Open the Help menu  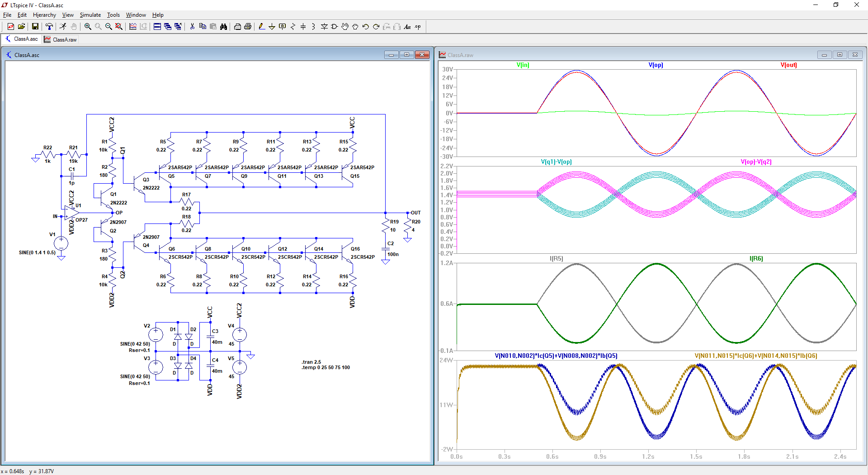tap(158, 15)
